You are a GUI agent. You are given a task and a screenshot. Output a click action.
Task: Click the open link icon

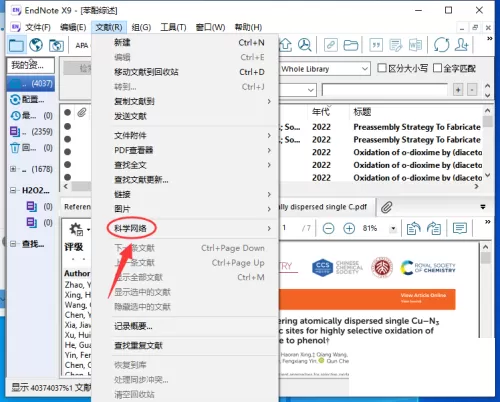[331, 45]
